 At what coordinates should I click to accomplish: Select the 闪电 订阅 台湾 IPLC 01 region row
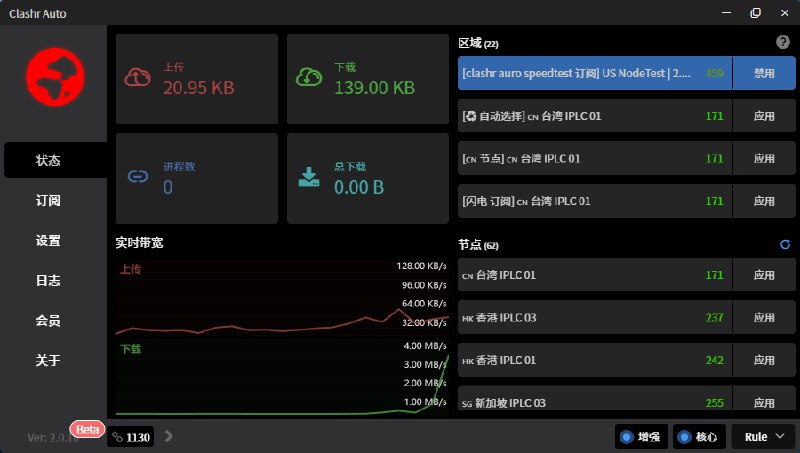coord(595,201)
